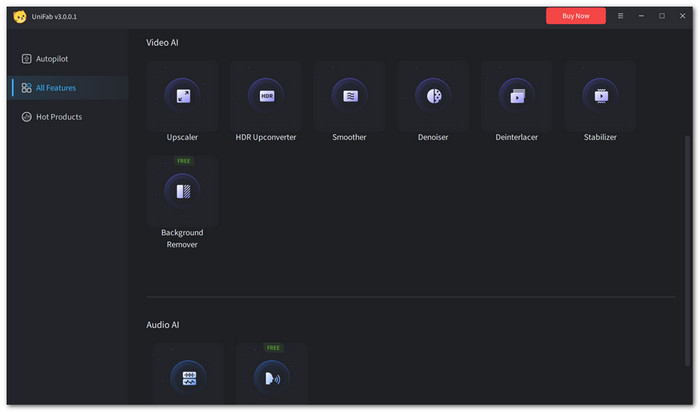The width and height of the screenshot is (700, 412).
Task: Click the Background Remover label
Action: [x=182, y=238]
